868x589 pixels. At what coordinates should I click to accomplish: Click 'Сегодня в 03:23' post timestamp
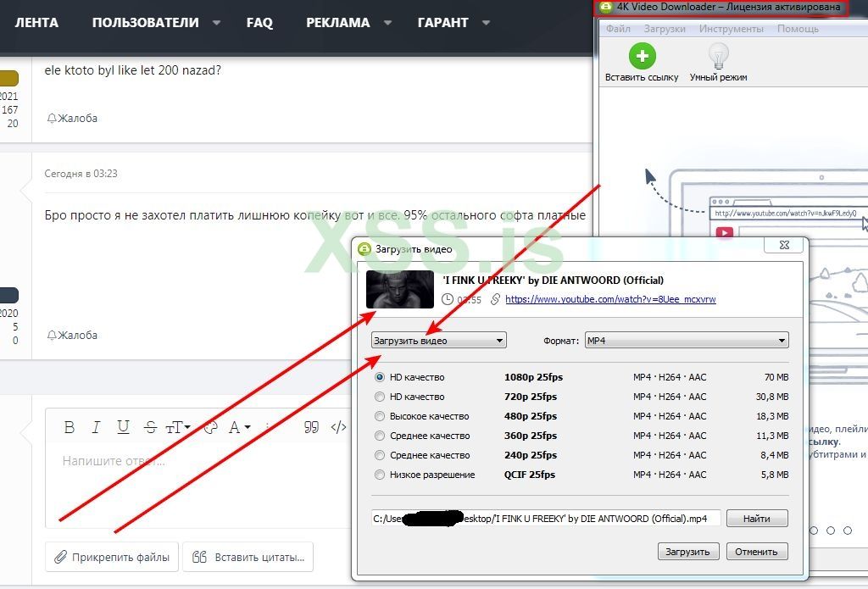click(81, 173)
